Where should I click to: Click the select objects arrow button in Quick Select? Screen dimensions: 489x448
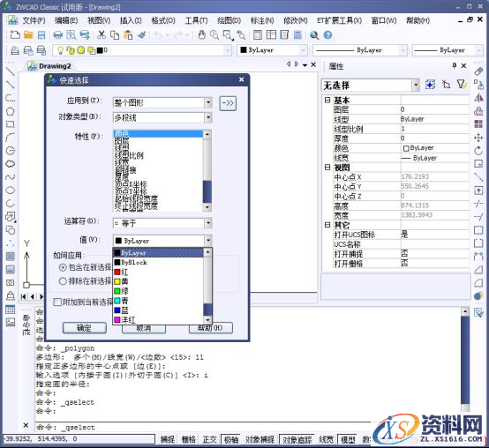click(x=228, y=103)
